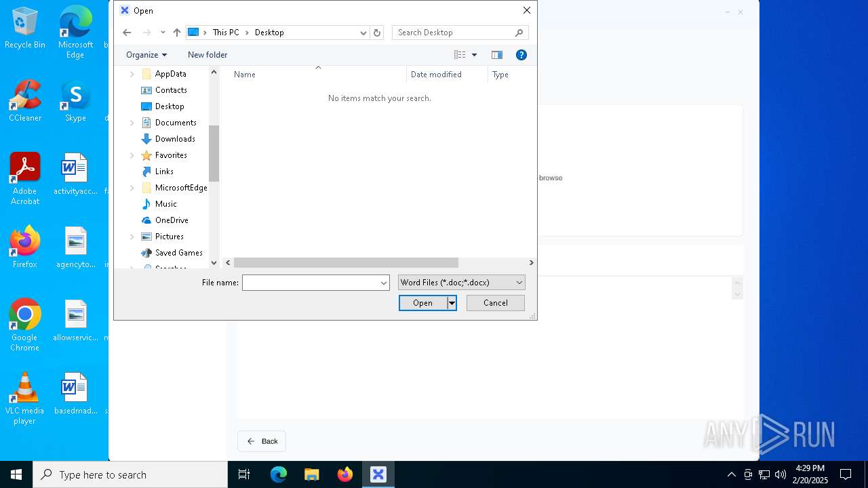Open the dialog help button

click(521, 55)
